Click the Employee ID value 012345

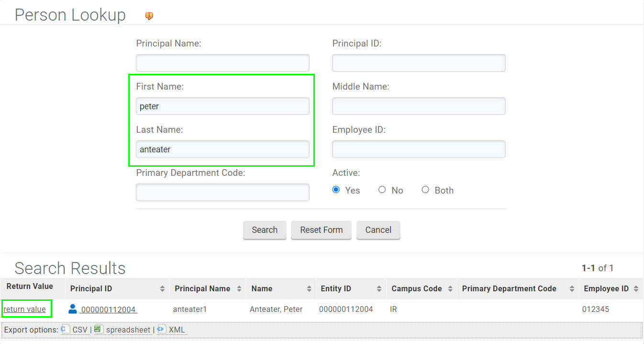(x=596, y=310)
